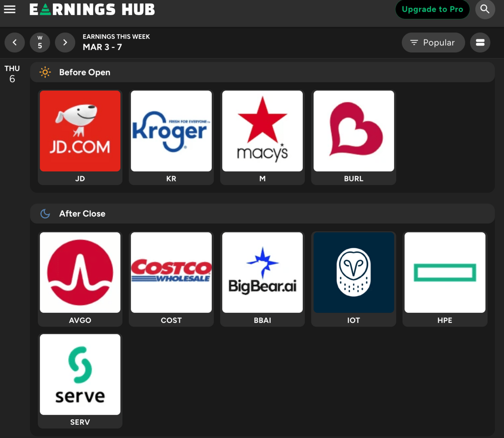Click the Earnings Hub logo
The height and width of the screenshot is (438, 504).
92,9
